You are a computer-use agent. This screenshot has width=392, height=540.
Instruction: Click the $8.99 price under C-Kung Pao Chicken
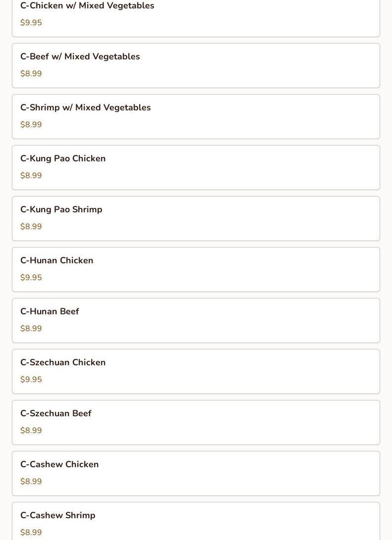[x=31, y=176]
